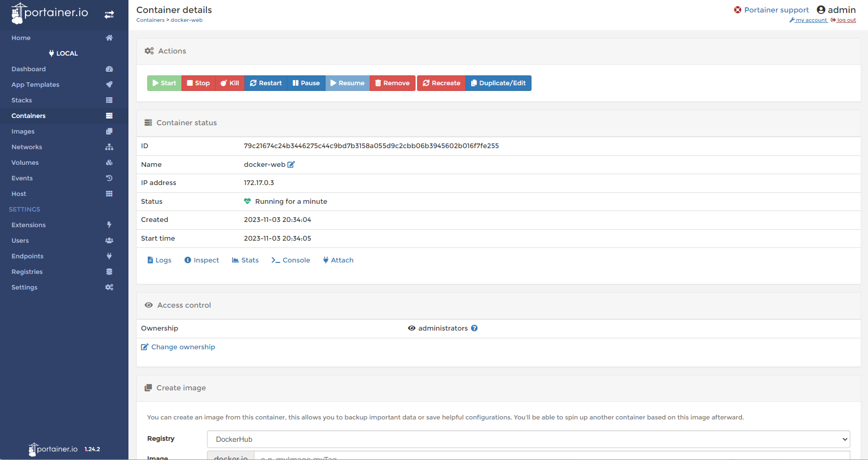View container Stats
Viewport: 868px width, 460px height.
[x=245, y=260]
